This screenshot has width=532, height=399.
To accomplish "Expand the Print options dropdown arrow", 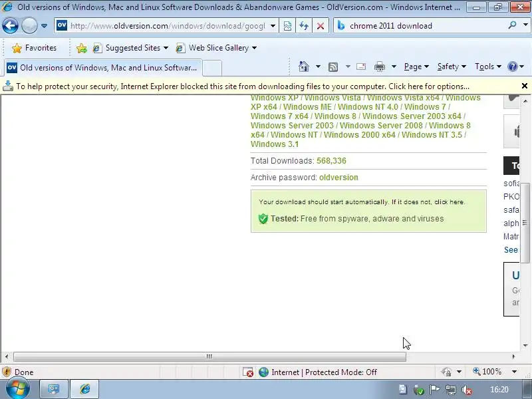I will pyautogui.click(x=394, y=66).
